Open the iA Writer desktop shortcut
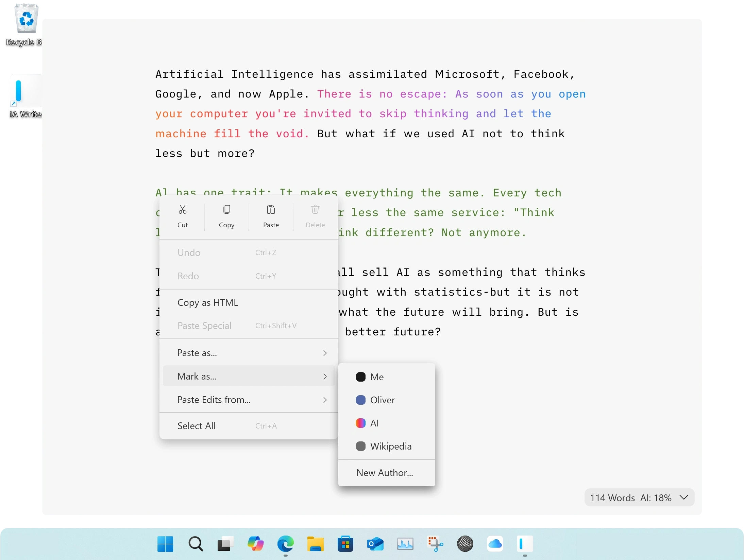 pos(26,96)
